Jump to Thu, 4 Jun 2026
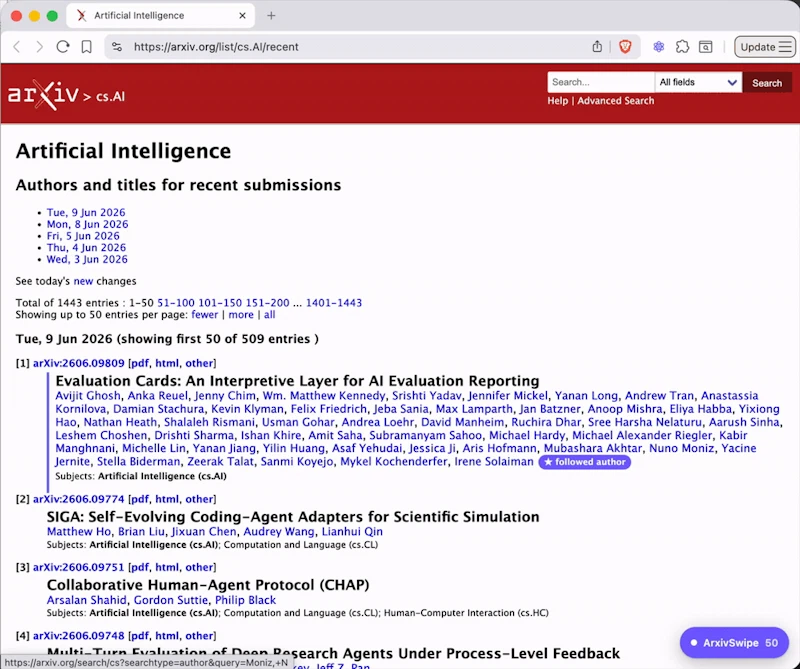The image size is (800, 669). (x=86, y=247)
